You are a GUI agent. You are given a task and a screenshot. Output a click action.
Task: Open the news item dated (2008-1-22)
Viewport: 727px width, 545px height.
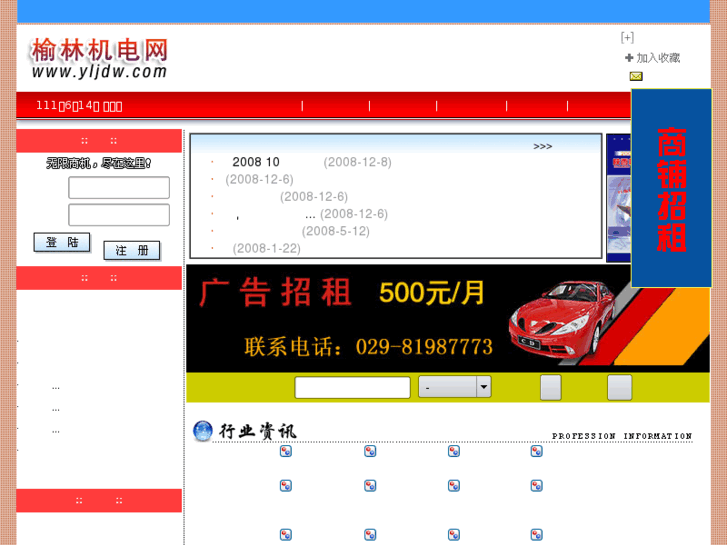pyautogui.click(x=267, y=248)
